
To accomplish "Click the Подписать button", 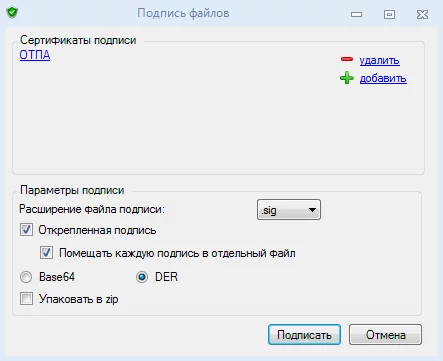I will [304, 335].
